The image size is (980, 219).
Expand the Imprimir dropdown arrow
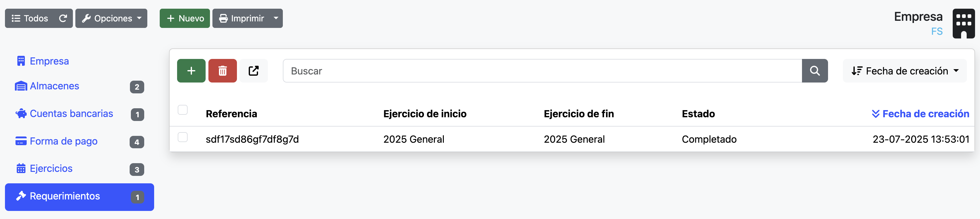point(275,18)
